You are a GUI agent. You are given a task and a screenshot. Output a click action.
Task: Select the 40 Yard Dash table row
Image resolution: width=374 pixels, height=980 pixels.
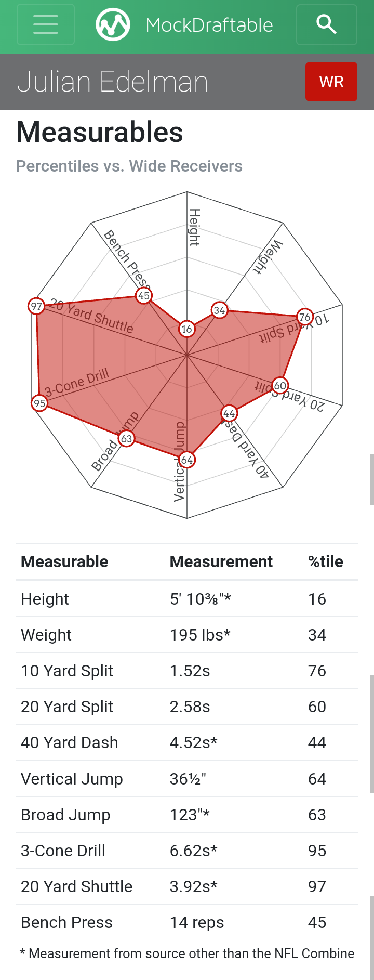[x=187, y=742]
